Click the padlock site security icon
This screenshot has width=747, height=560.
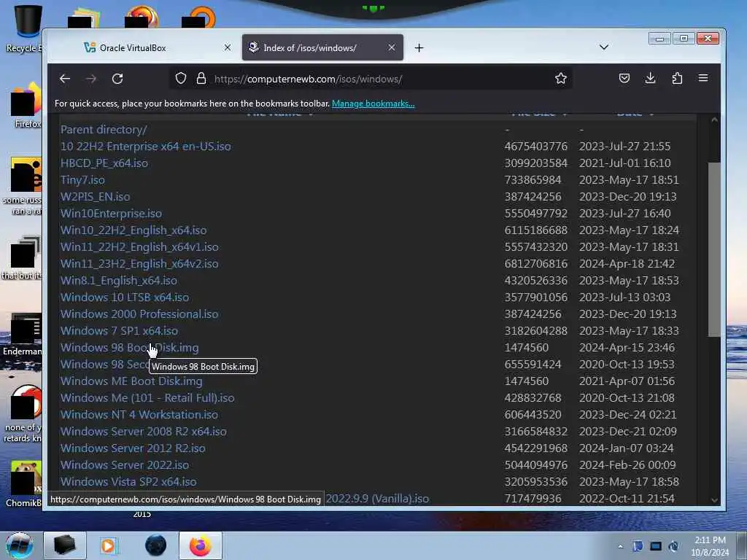coord(201,78)
